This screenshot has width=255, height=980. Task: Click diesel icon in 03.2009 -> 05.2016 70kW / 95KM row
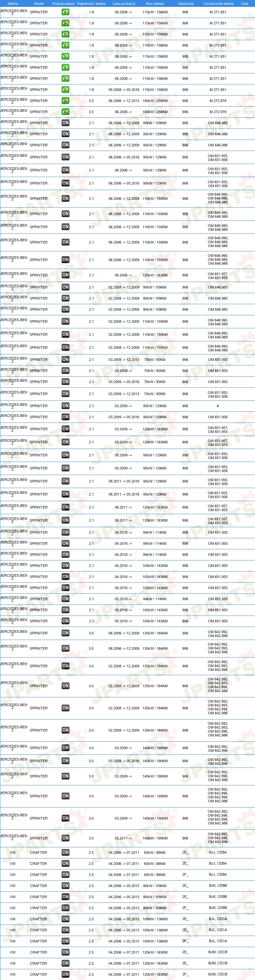point(66,381)
